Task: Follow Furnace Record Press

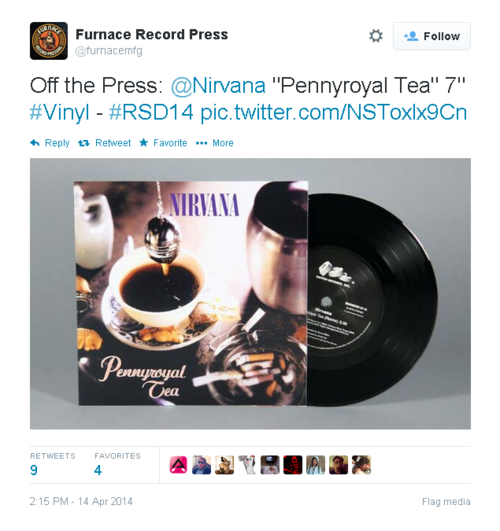Action: (x=432, y=36)
